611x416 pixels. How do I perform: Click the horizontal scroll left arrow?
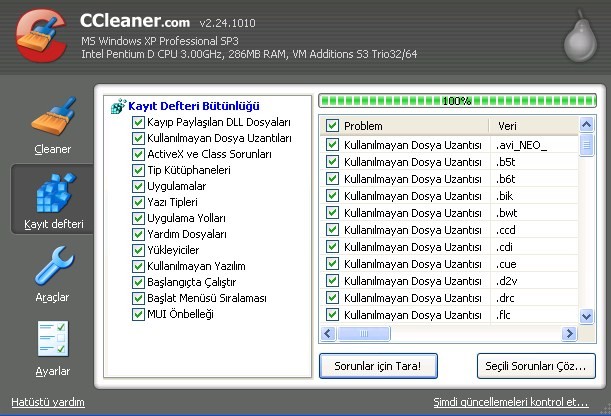coord(328,333)
